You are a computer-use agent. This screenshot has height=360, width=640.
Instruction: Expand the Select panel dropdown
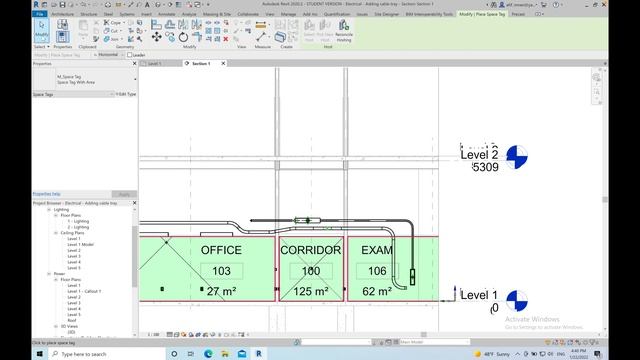coord(42,47)
